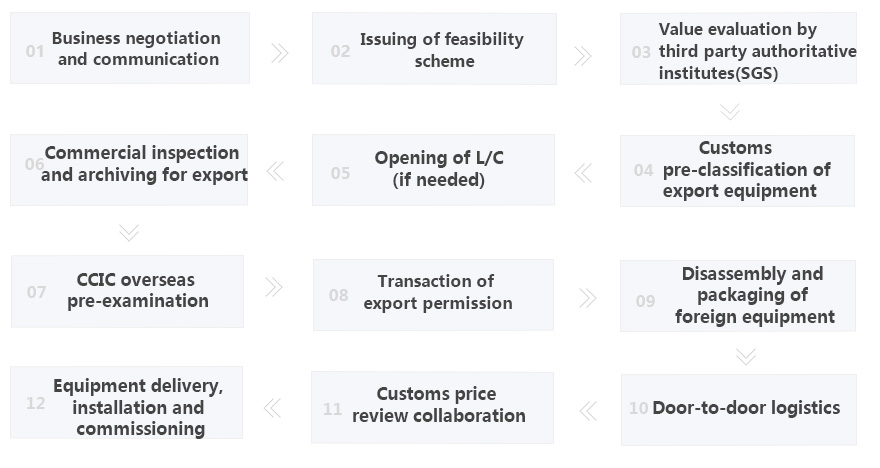The image size is (880, 468).
Task: Click the left arrow between steps 05 and 06
Action: point(275,171)
